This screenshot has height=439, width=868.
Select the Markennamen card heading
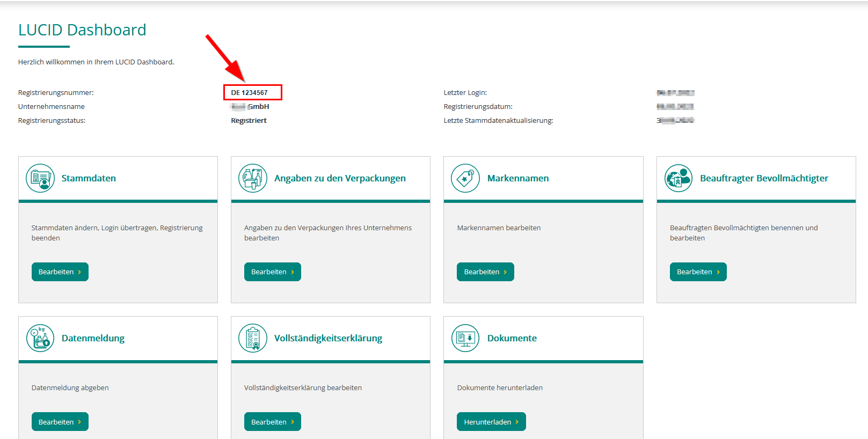point(518,178)
